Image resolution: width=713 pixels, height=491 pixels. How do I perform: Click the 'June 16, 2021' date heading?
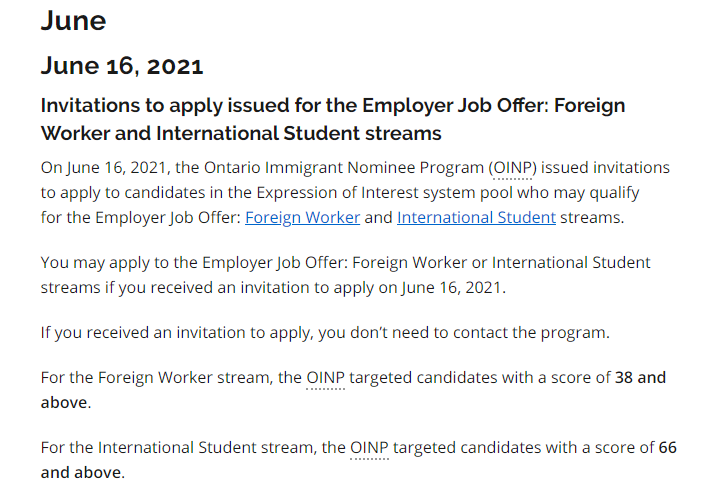122,66
